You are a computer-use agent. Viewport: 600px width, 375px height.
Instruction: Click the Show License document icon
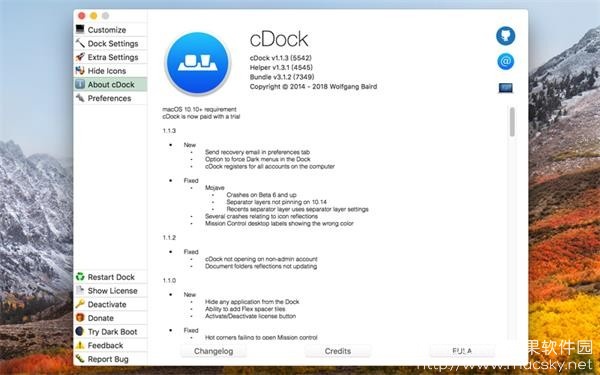click(x=80, y=290)
